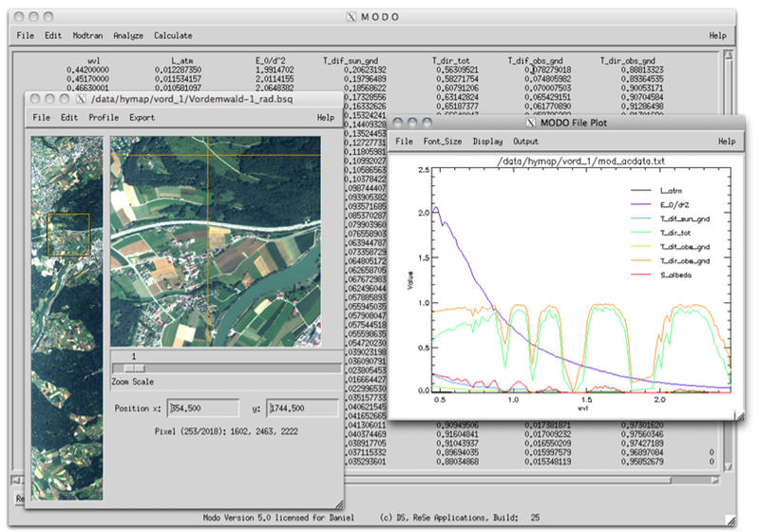Click the Position y input field
Image resolution: width=760 pixels, height=532 pixels.
(302, 408)
